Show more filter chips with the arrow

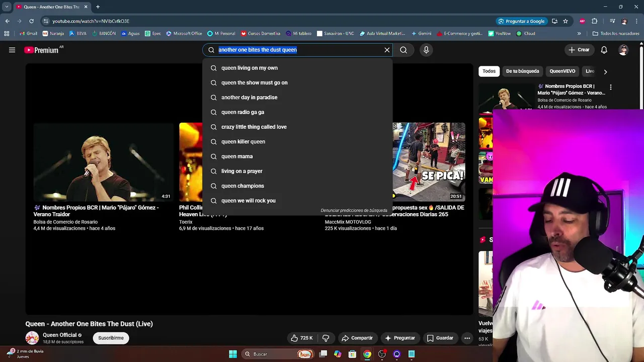605,71
